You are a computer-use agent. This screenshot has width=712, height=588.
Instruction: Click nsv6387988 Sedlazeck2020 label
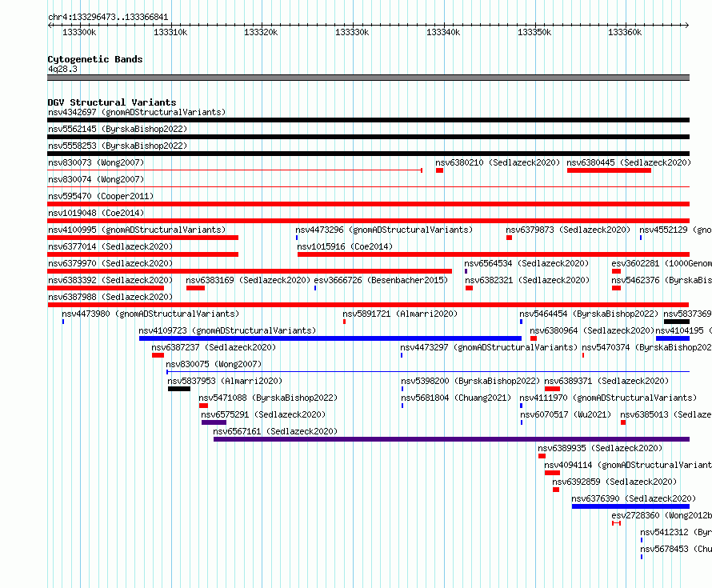[110, 297]
